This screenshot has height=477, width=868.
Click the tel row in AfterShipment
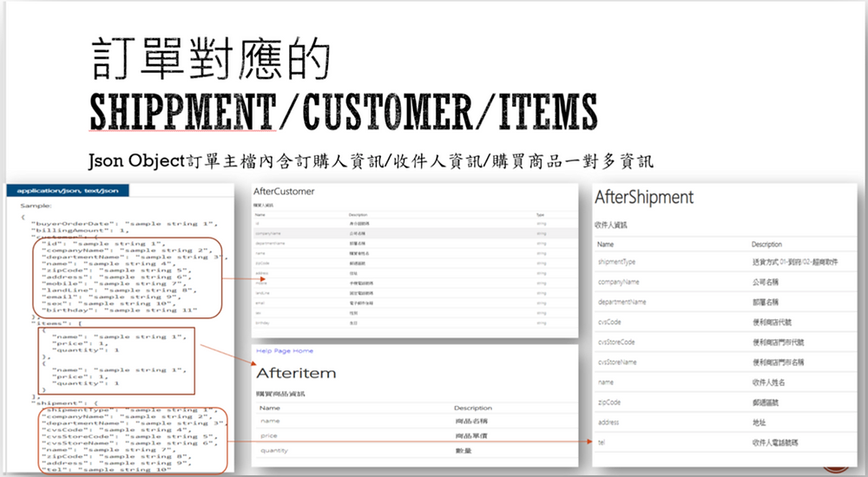(x=726, y=442)
